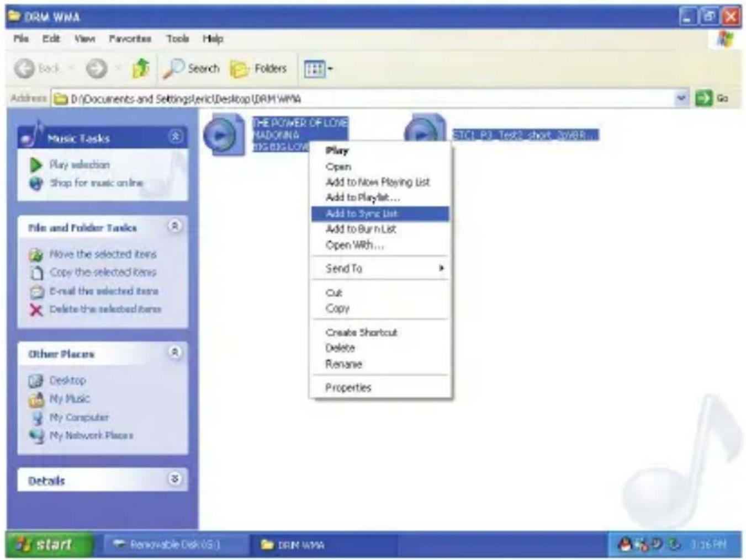This screenshot has height=560, width=746.
Task: Click the green Play selection icon
Action: click(36, 165)
